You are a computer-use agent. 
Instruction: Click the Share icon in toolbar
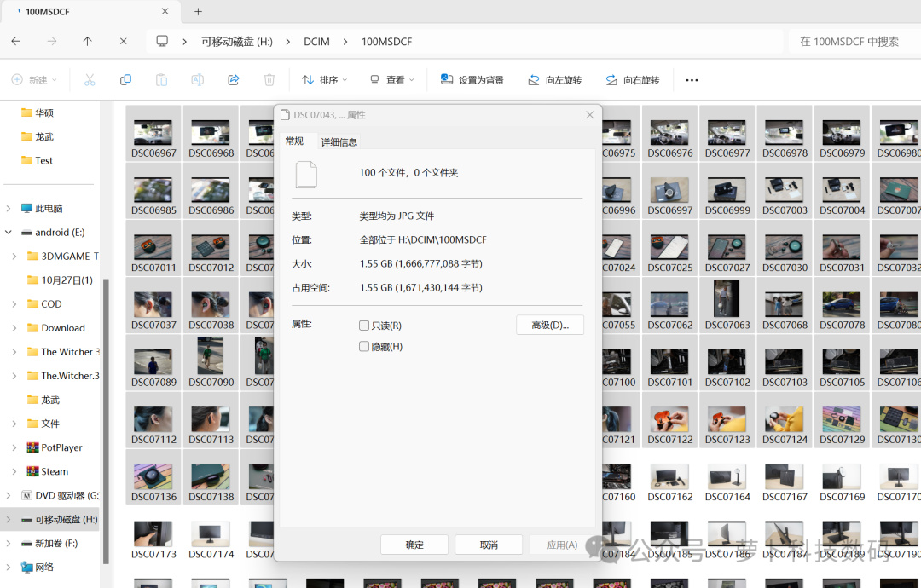233,80
